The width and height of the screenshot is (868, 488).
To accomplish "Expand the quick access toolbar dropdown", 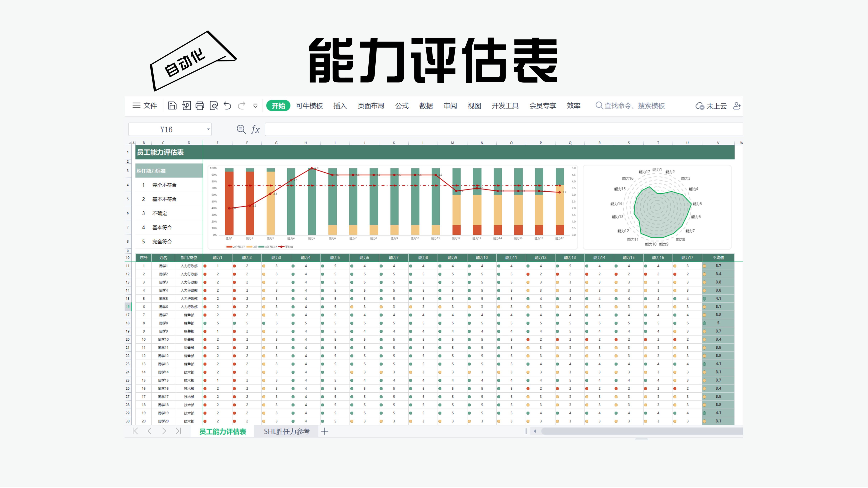I will pyautogui.click(x=255, y=106).
